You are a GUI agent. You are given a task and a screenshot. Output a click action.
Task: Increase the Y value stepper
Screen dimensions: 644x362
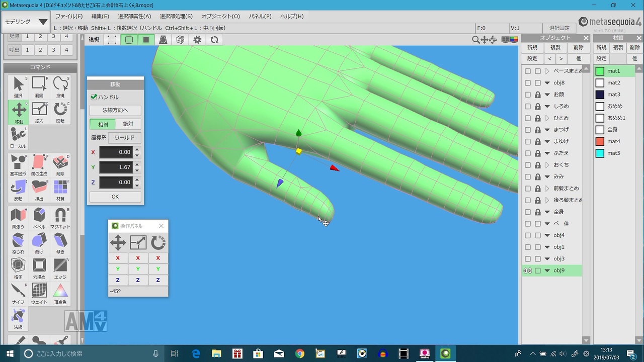(x=137, y=164)
